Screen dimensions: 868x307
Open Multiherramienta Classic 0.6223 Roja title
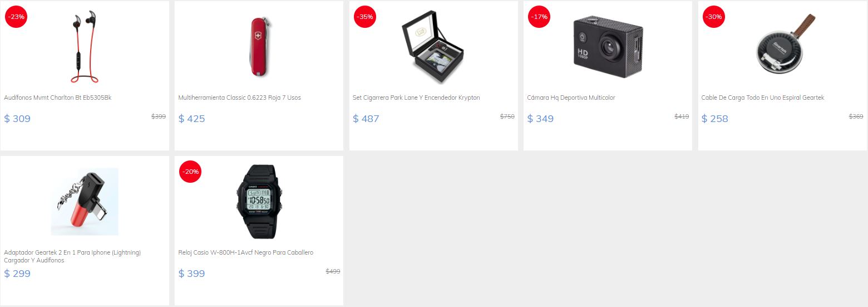[x=239, y=98]
